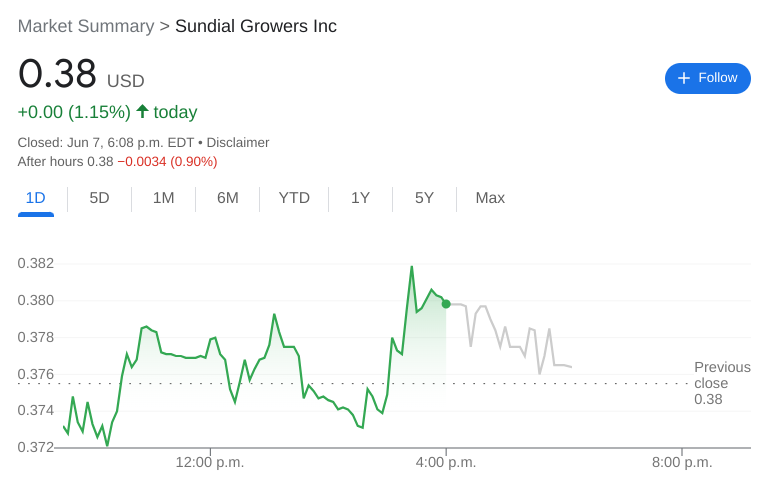Click the Sundial Growers Inc title
Viewport: 774px width, 491px height.
tap(256, 26)
